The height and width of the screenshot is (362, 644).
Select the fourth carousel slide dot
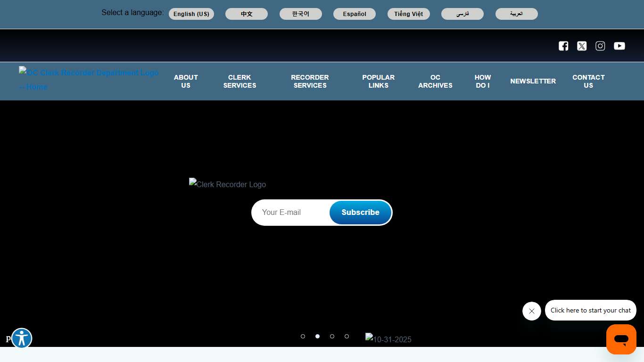347,336
